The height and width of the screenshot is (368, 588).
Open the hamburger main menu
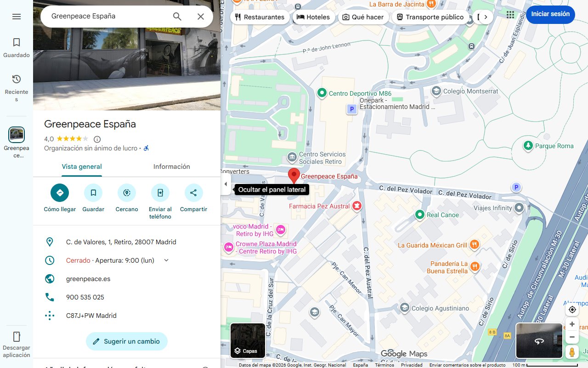click(17, 17)
